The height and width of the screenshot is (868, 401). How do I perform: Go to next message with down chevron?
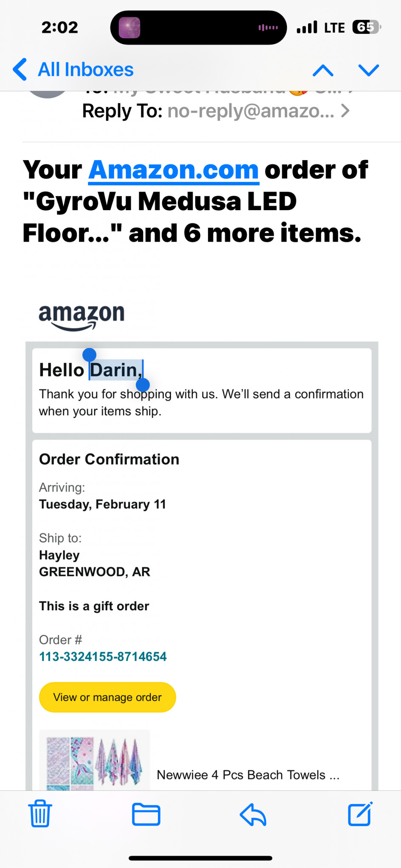pyautogui.click(x=368, y=70)
